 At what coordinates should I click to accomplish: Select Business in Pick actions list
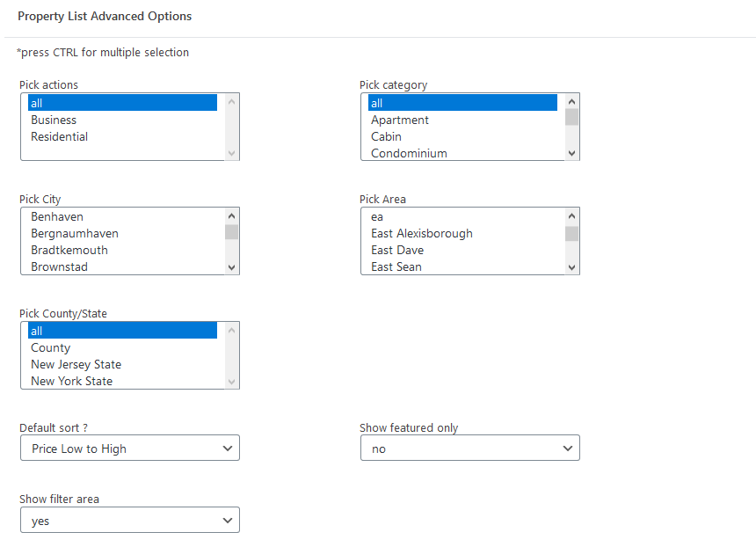122,120
